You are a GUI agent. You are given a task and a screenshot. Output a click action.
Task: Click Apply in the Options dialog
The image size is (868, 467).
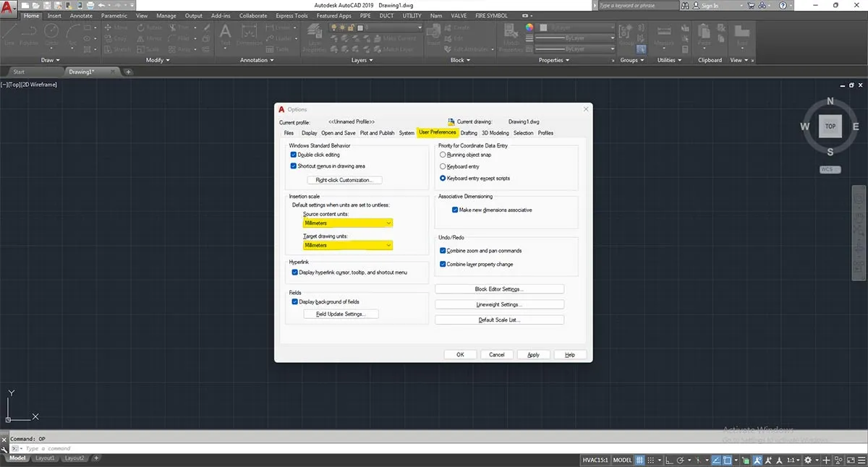point(533,354)
